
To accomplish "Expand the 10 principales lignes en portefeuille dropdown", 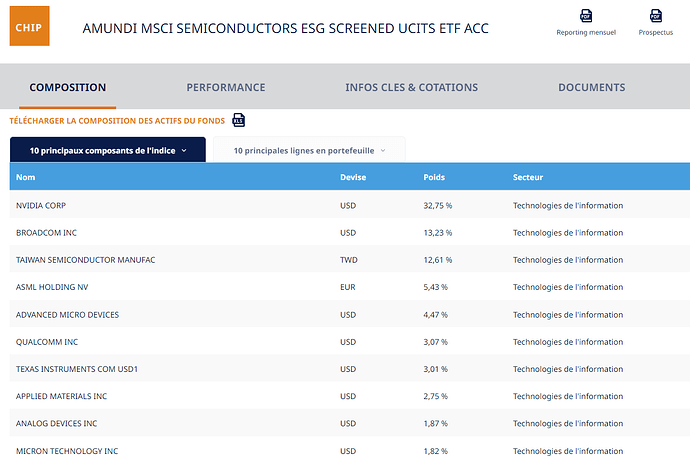I will pos(309,150).
